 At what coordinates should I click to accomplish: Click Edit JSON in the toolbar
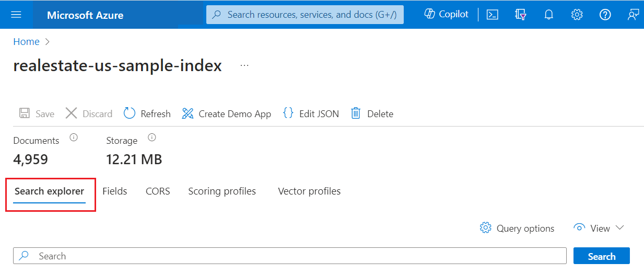311,113
